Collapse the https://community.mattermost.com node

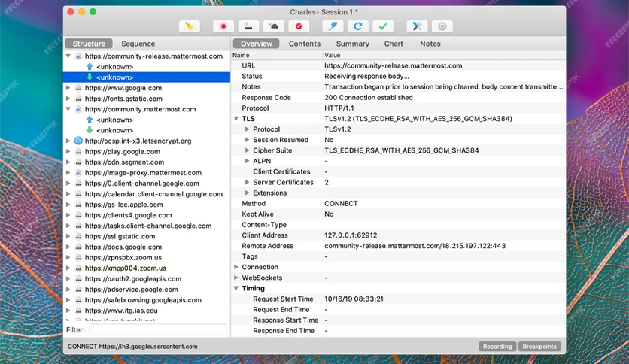pyautogui.click(x=68, y=109)
